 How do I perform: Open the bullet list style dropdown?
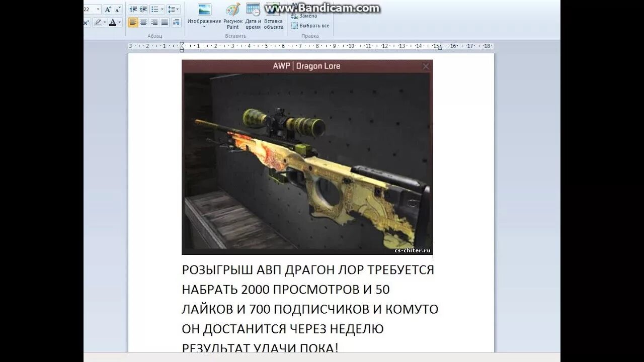coord(162,10)
